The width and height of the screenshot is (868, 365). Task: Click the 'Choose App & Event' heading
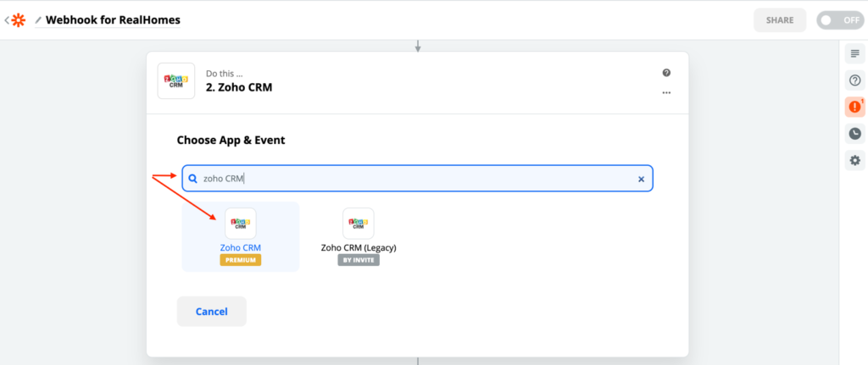pos(231,140)
